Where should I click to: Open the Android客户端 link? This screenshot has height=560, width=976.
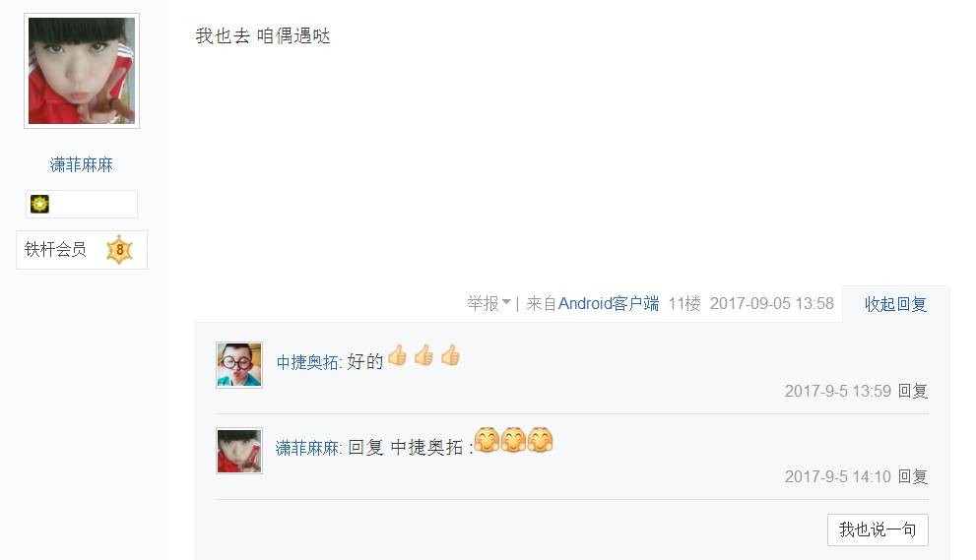pyautogui.click(x=608, y=304)
